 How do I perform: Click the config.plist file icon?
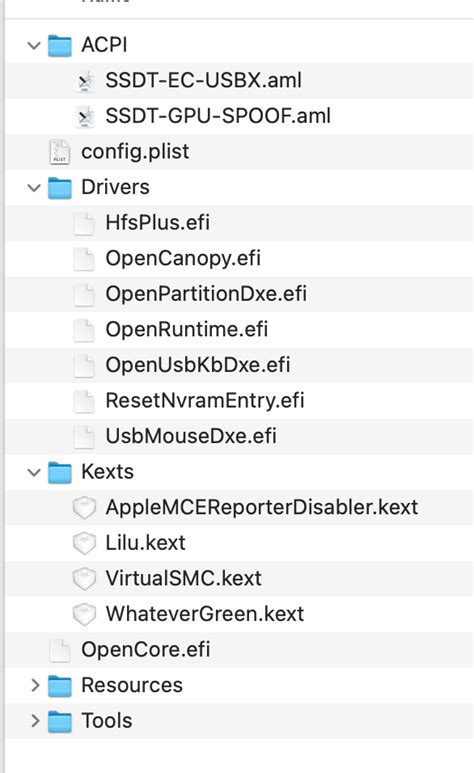point(60,152)
